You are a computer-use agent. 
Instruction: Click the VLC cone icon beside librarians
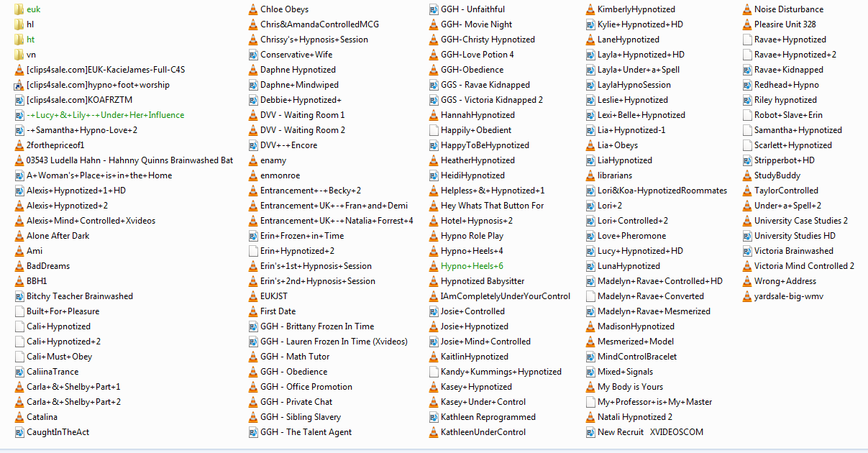point(590,175)
